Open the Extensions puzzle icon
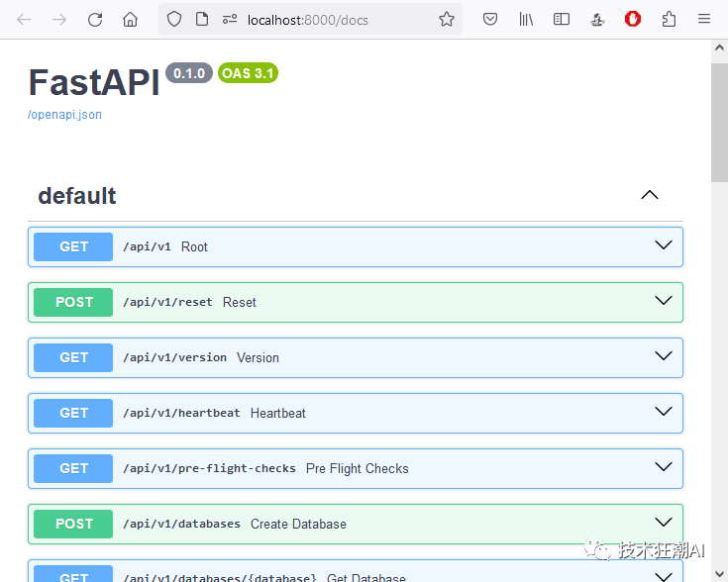728x582 pixels. click(x=669, y=19)
